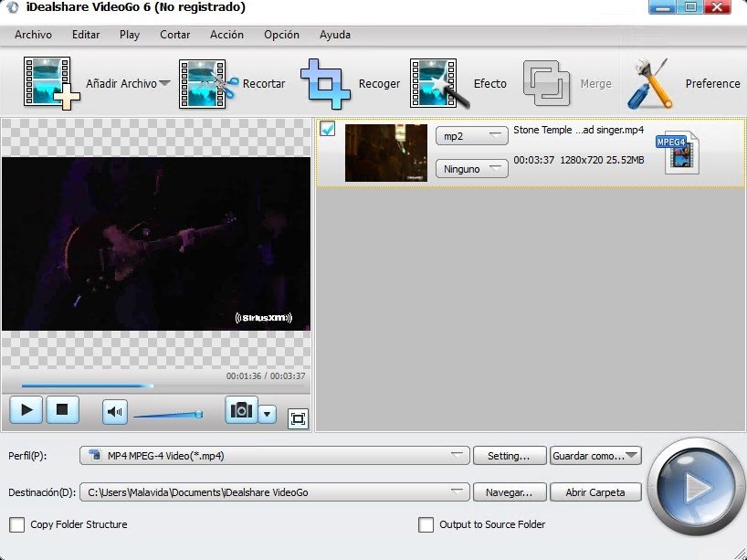The height and width of the screenshot is (560, 747).
Task: Maximize the VideoGo window
Action: (x=689, y=7)
